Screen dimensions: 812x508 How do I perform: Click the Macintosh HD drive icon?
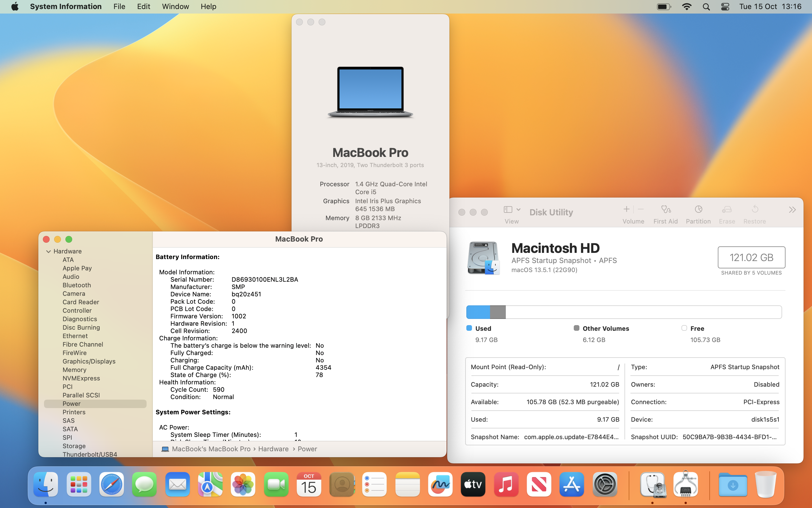484,258
